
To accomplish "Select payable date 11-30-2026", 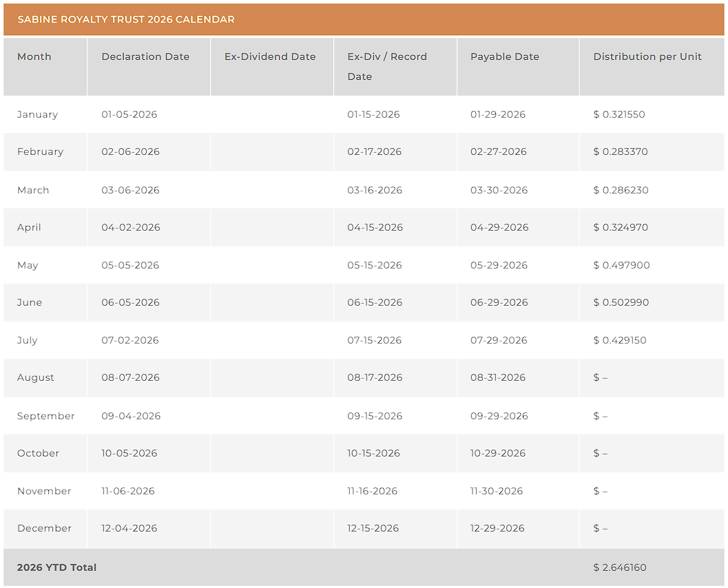I will [497, 491].
